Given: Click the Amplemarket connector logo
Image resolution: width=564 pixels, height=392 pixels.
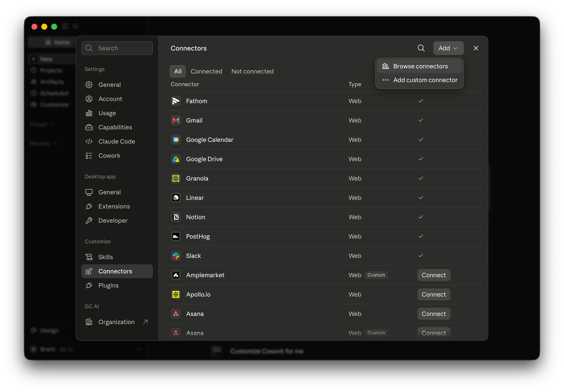Looking at the screenshot, I should coord(176,275).
